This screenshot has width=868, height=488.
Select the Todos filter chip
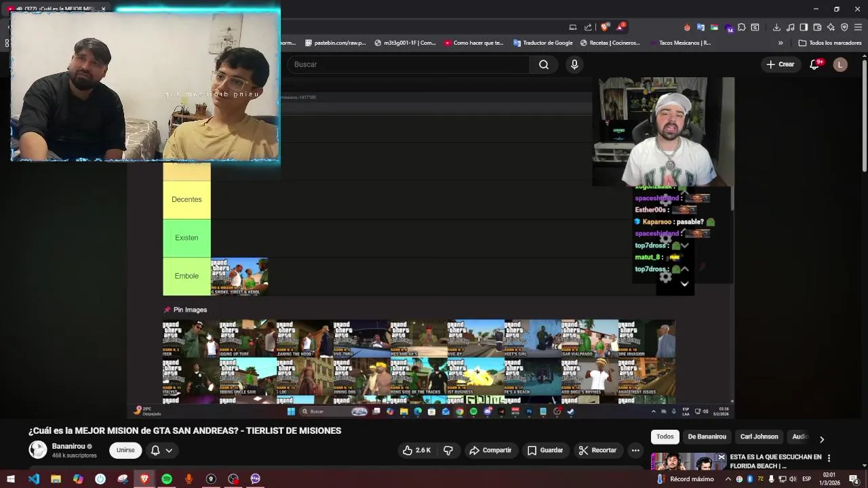pyautogui.click(x=665, y=436)
